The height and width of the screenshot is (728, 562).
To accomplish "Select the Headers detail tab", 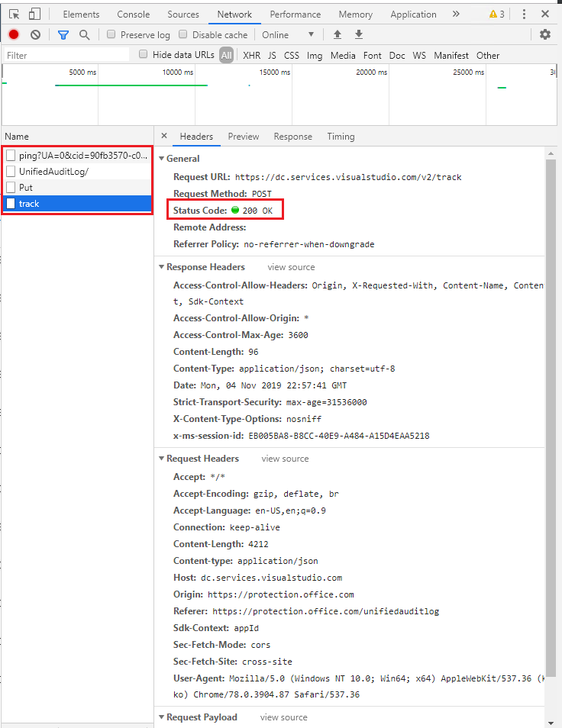I will pos(196,137).
